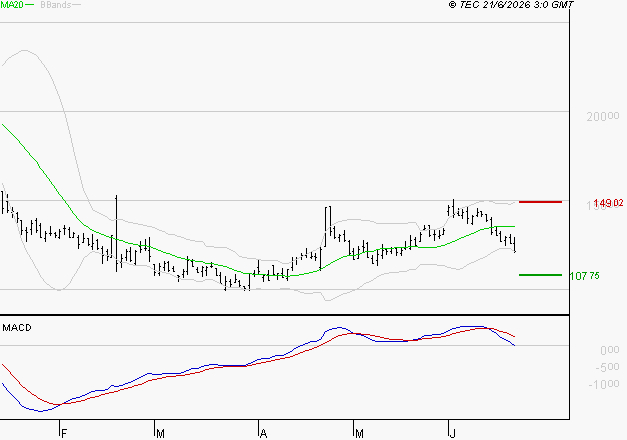Click the MA20 legend label

(12, 5)
